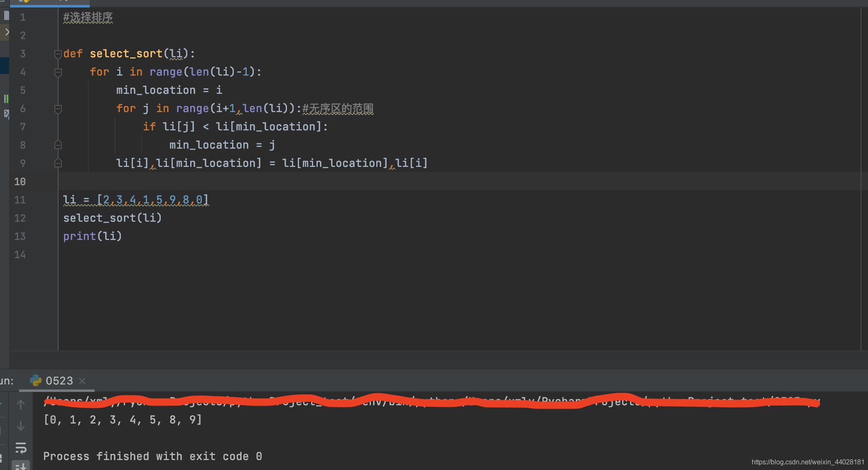Click fold end marker on line 8
Screen dimensions: 868x470
tap(58, 145)
